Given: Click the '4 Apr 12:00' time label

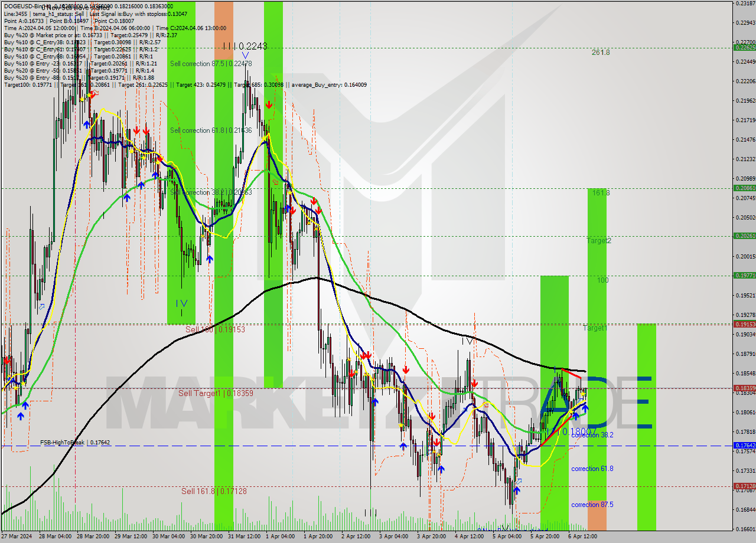Looking at the screenshot, I should coord(470,537).
